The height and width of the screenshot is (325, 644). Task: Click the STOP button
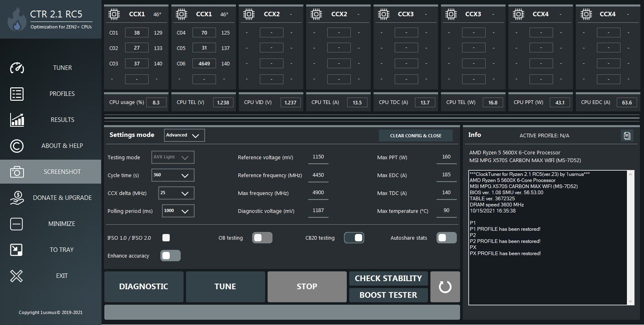click(307, 287)
